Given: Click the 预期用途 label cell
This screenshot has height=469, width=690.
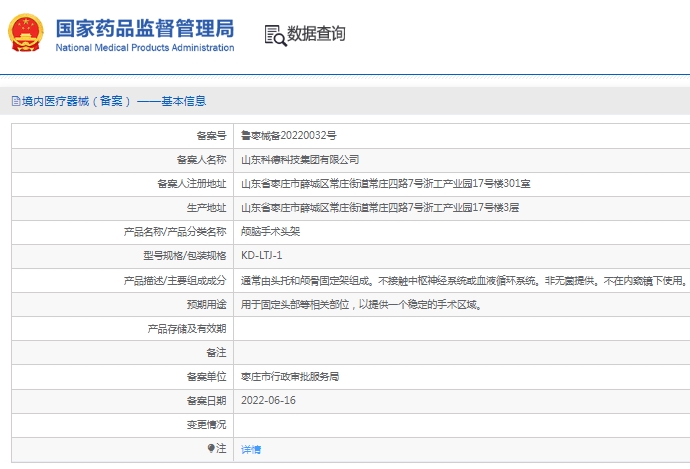Looking at the screenshot, I should [x=206, y=304].
